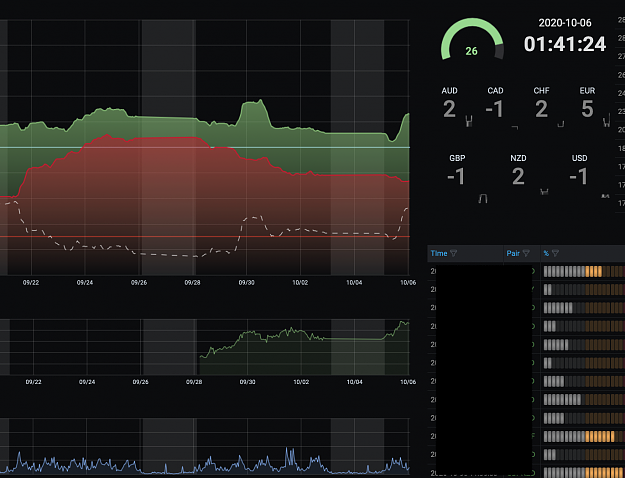Click the date 2020-10-06
Image resolution: width=625 pixels, height=478 pixels.
coord(565,23)
